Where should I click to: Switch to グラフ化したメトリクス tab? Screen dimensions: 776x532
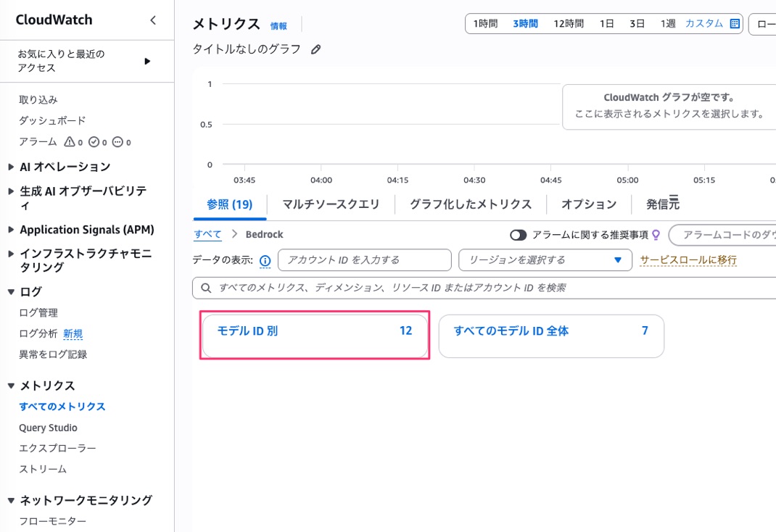471,204
